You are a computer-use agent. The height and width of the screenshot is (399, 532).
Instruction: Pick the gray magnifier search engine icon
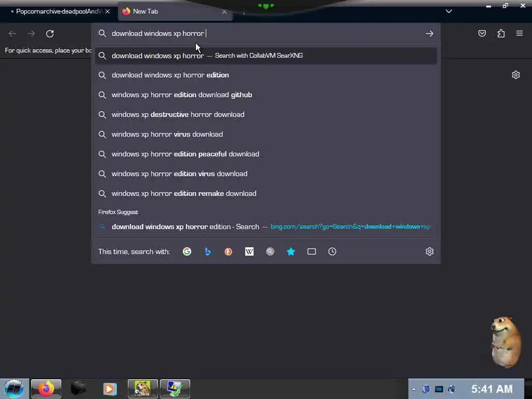[270, 251]
